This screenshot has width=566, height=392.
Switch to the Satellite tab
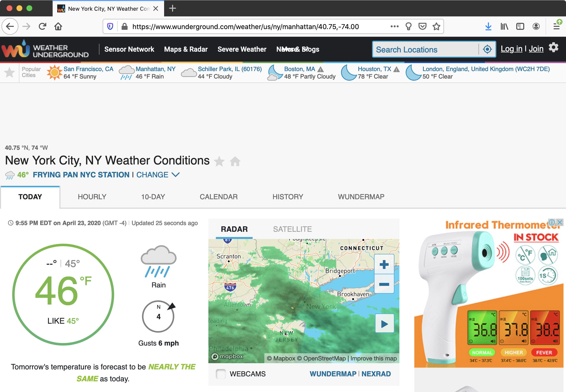(292, 229)
